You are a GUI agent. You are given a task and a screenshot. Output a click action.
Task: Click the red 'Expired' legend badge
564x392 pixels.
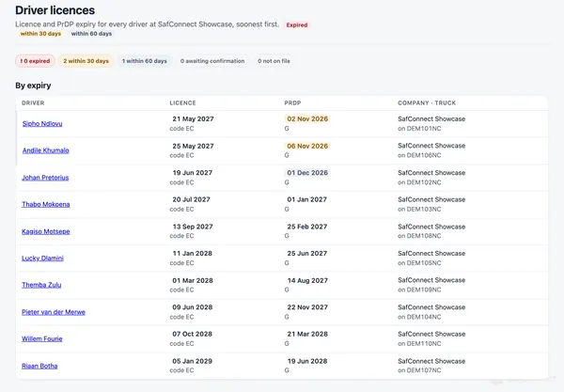pos(297,25)
